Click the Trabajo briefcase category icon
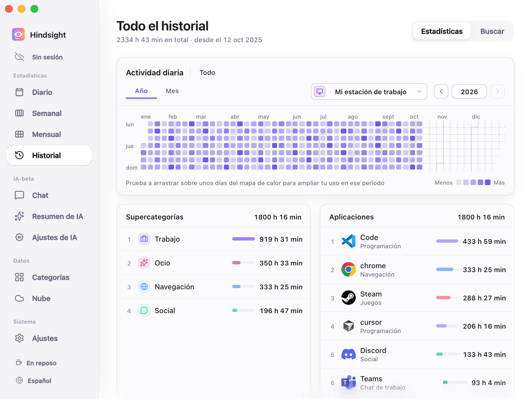This screenshot has height=399, width=532. [x=144, y=239]
